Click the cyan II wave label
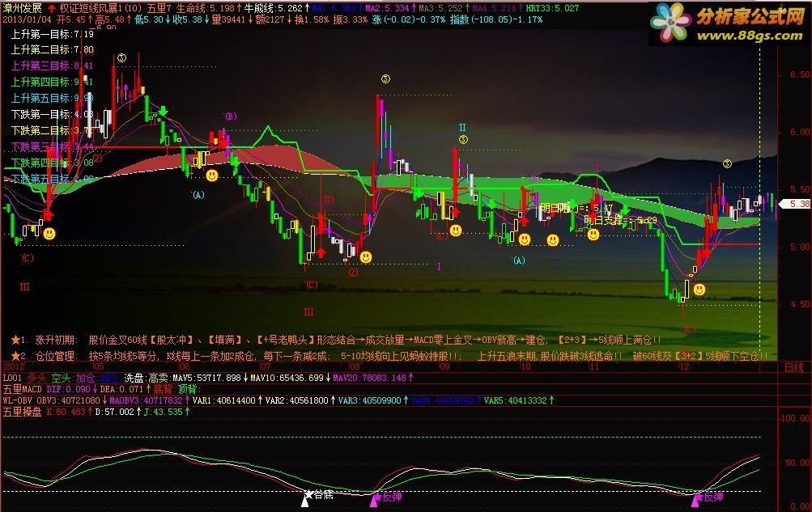The width and height of the screenshot is (812, 512). (x=462, y=127)
